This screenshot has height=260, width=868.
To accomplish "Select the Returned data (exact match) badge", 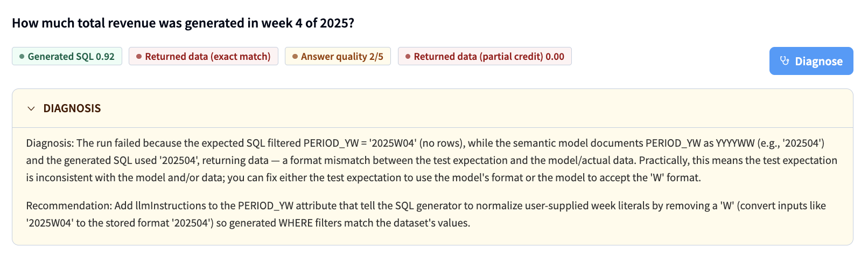I will 204,56.
